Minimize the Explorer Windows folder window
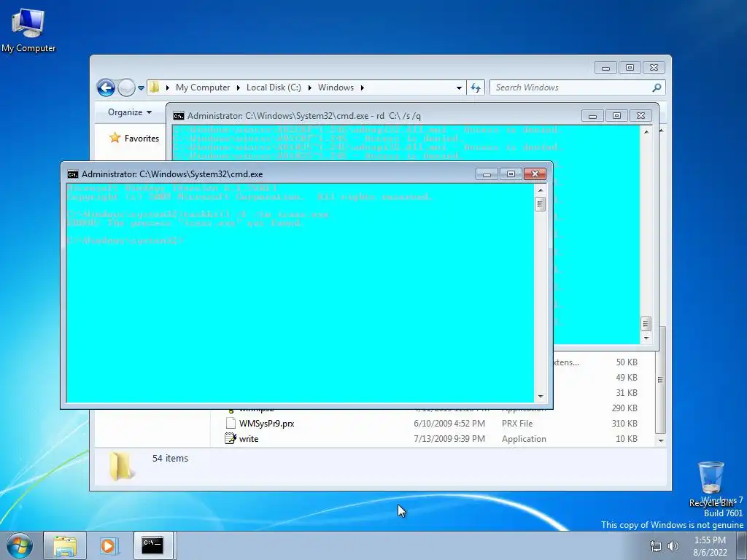The width and height of the screenshot is (747, 560). (x=605, y=68)
